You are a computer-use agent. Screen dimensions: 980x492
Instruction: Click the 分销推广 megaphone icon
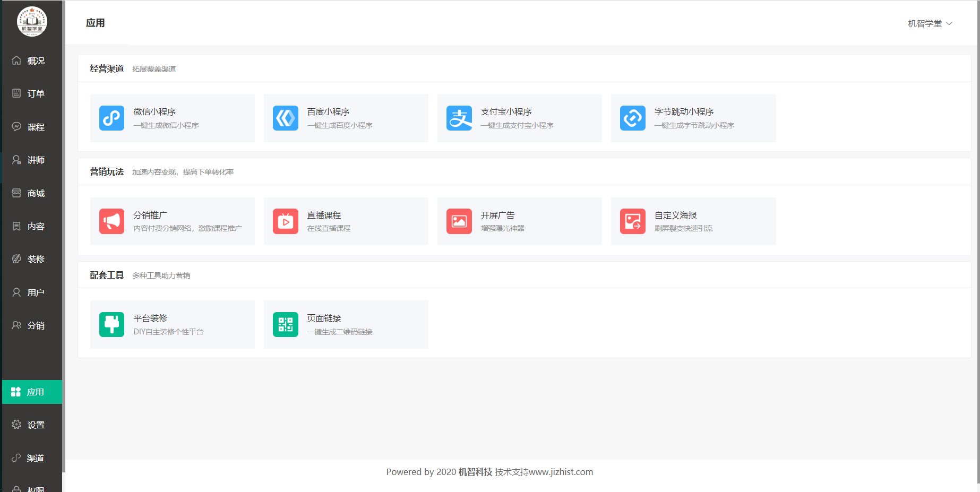(111, 221)
